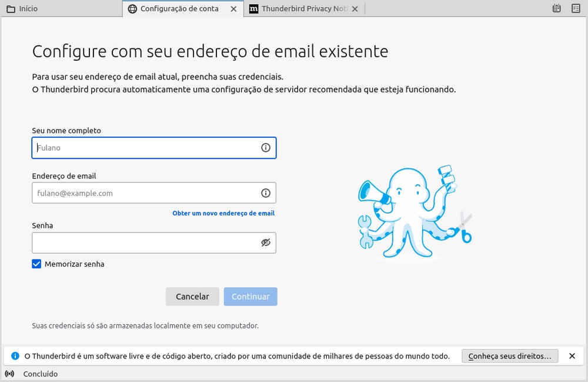Image resolution: width=588 pixels, height=382 pixels.
Task: Close the notification bar
Action: pos(572,356)
